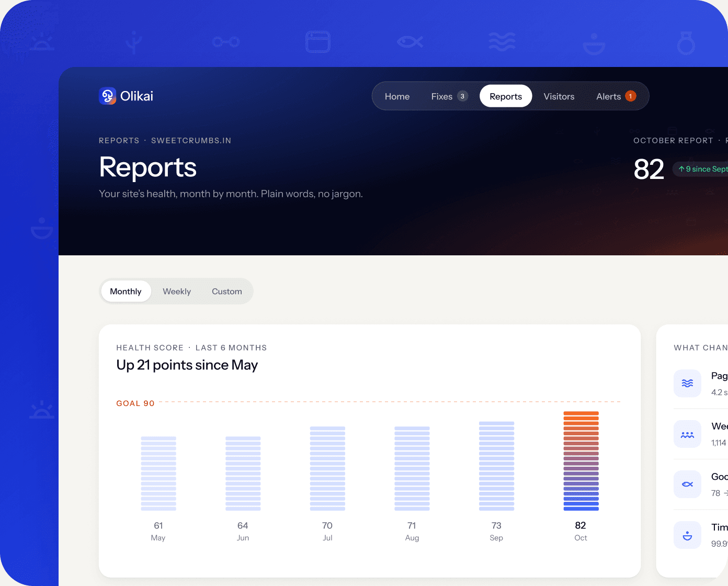Choose the Custom range option
Viewport: 728px width, 586px height.
tap(227, 291)
